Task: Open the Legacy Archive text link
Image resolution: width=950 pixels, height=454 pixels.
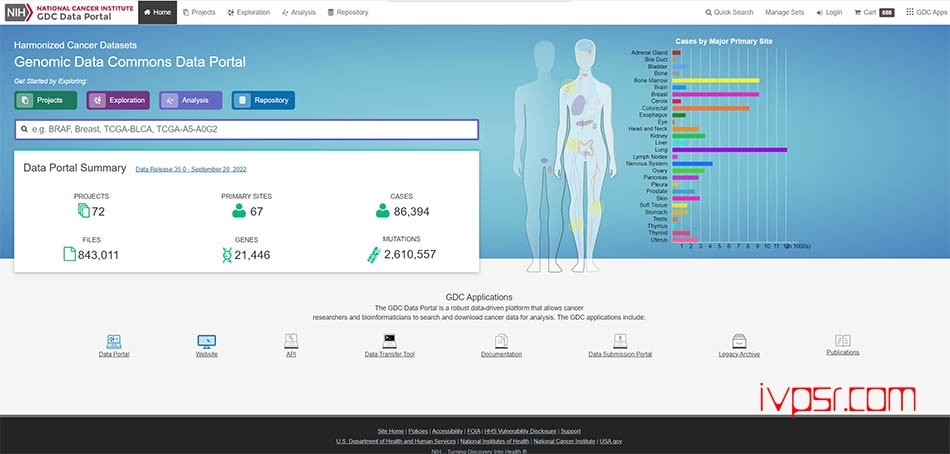Action: [739, 354]
